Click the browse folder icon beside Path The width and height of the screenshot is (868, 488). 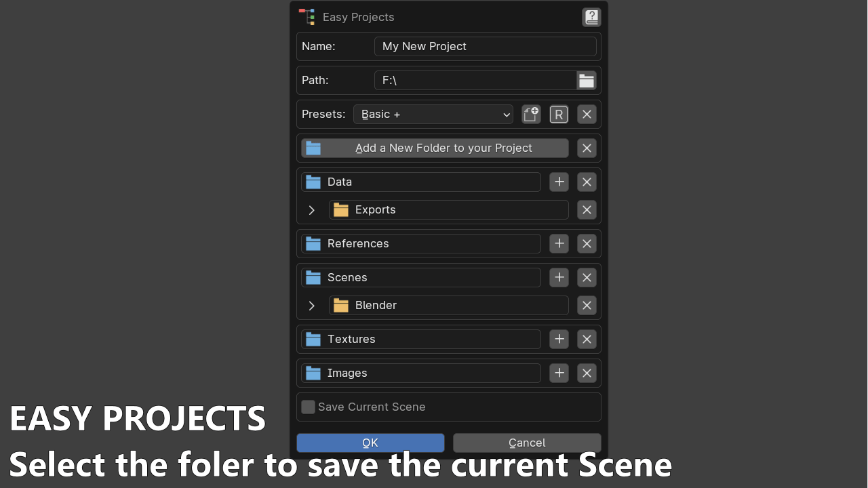[587, 81]
